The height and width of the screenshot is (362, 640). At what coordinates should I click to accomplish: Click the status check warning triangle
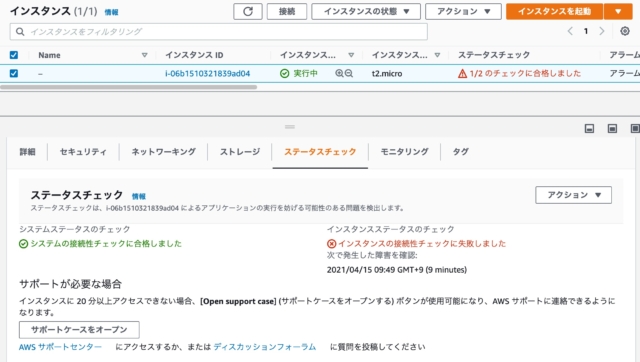click(x=462, y=73)
